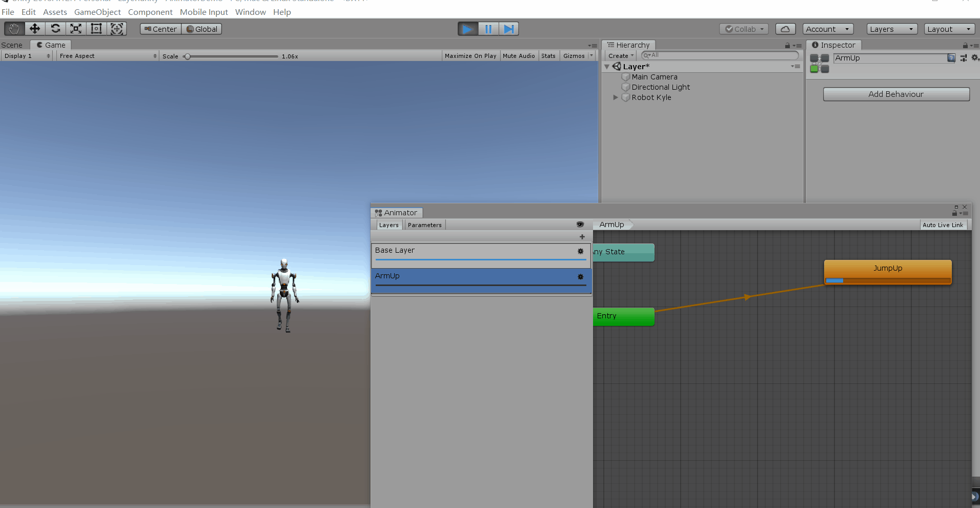Select the combined Transform tool

point(117,29)
